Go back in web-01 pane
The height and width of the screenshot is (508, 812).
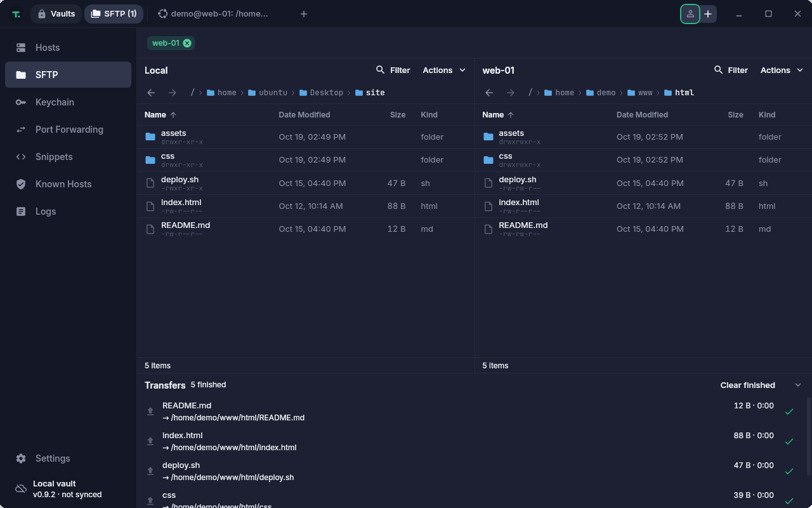(489, 93)
